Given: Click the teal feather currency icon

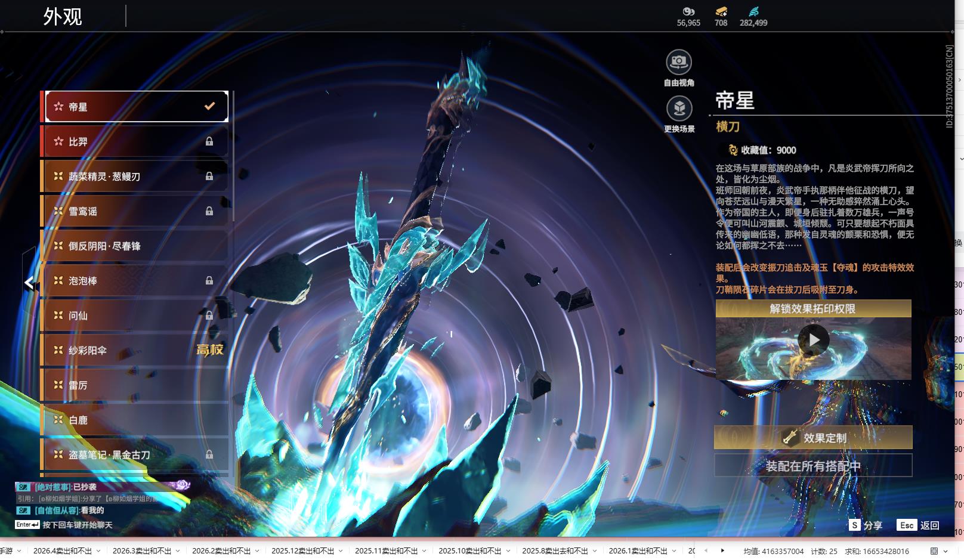Looking at the screenshot, I should 753,11.
